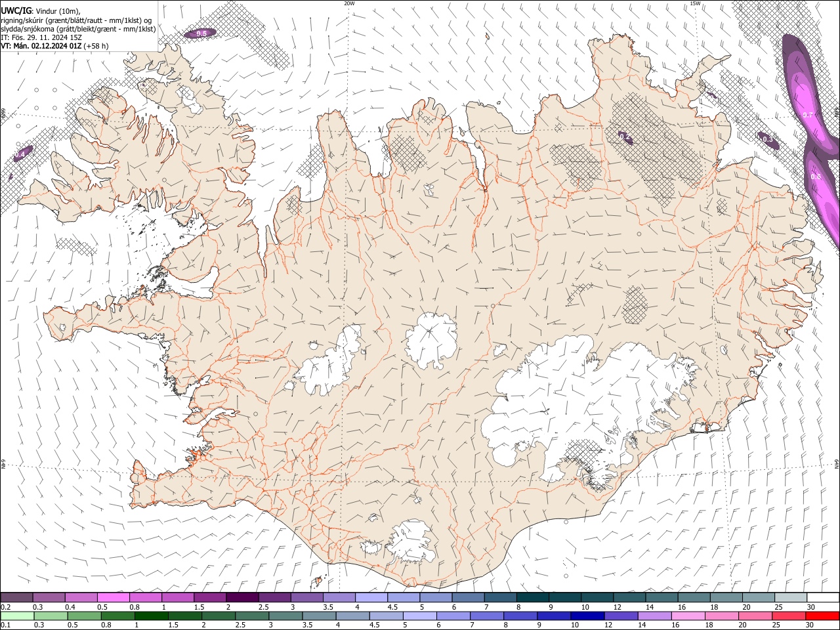
Task: Click the '(+58 h)' forecast offset text
Action: pos(96,46)
